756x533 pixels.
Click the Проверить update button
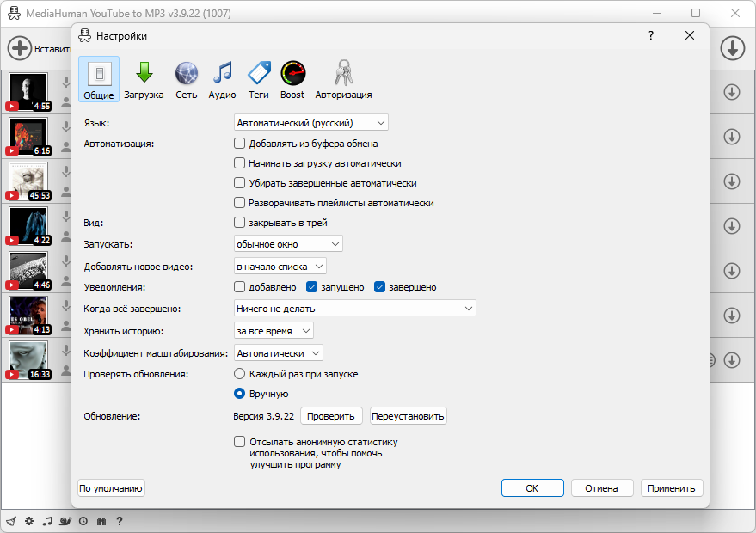point(331,416)
